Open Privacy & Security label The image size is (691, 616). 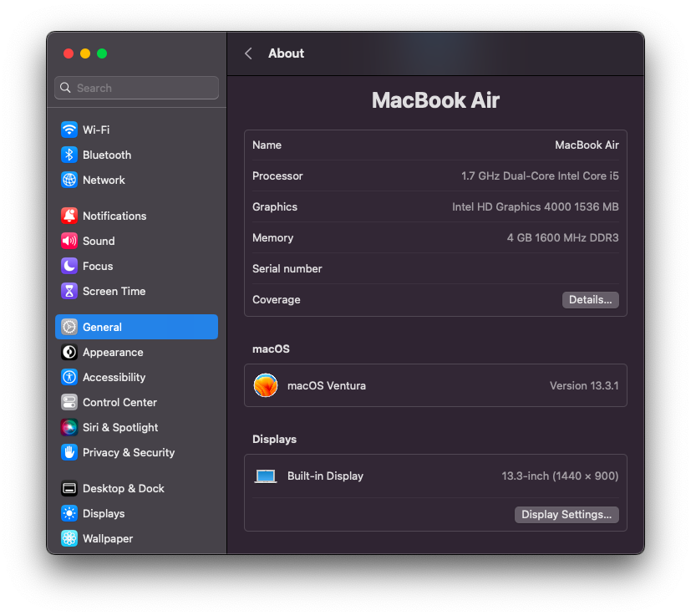pos(129,452)
